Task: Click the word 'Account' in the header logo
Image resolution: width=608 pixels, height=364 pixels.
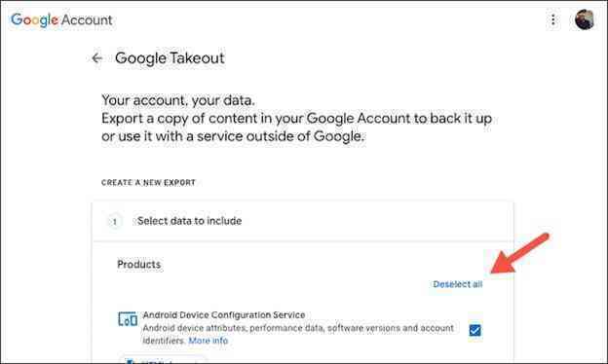Action: coord(87,19)
